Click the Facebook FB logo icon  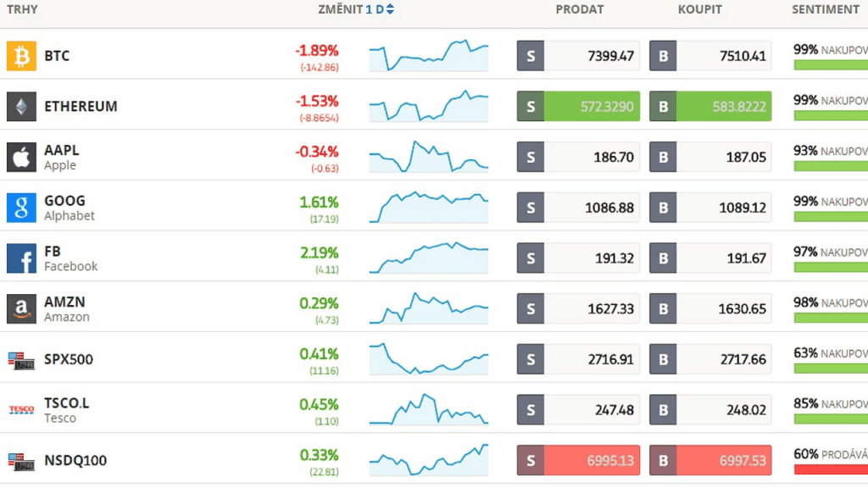[x=21, y=258]
